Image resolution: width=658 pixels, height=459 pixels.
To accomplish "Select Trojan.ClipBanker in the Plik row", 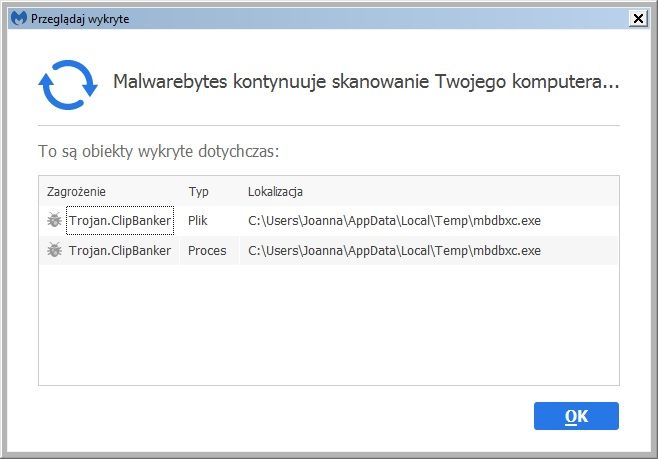I will pos(120,220).
